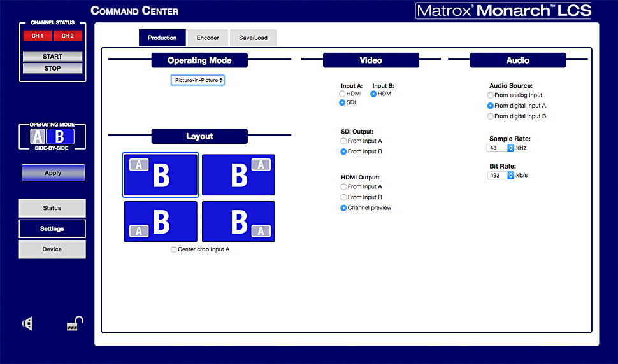Open the Picture-in-Picture operating mode dropdown
The width and height of the screenshot is (618, 364).
click(x=198, y=80)
